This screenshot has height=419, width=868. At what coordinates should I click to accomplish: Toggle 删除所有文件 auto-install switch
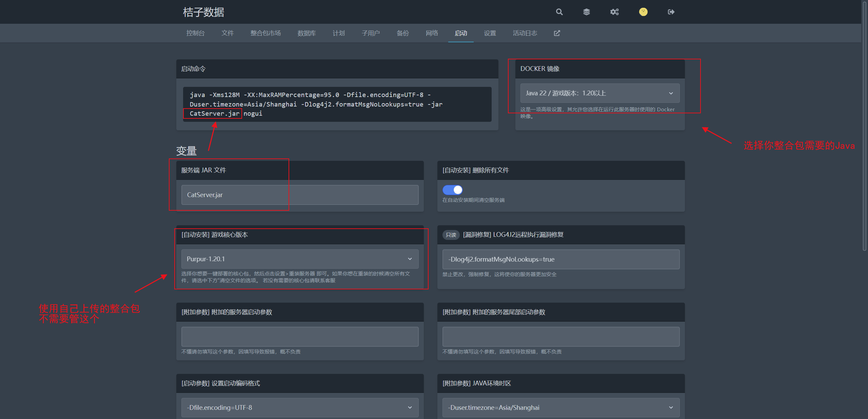pos(452,190)
